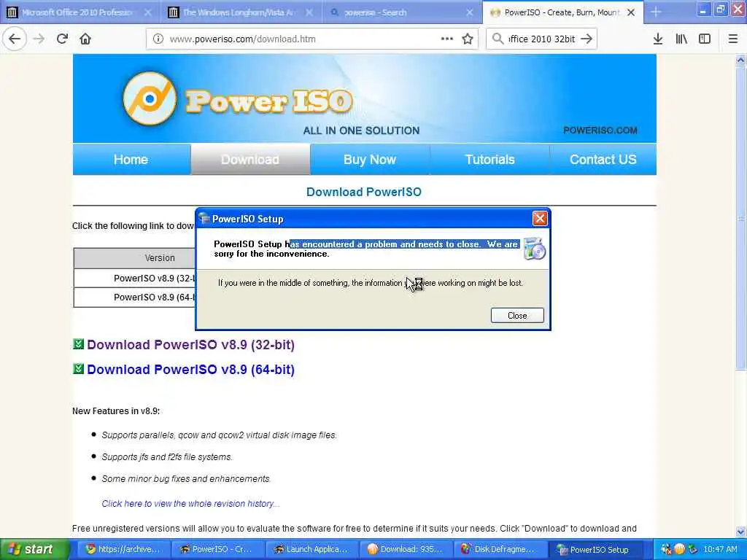The image size is (747, 560).
Task: Close the Microsoft Office 2010 tab
Action: [147, 12]
